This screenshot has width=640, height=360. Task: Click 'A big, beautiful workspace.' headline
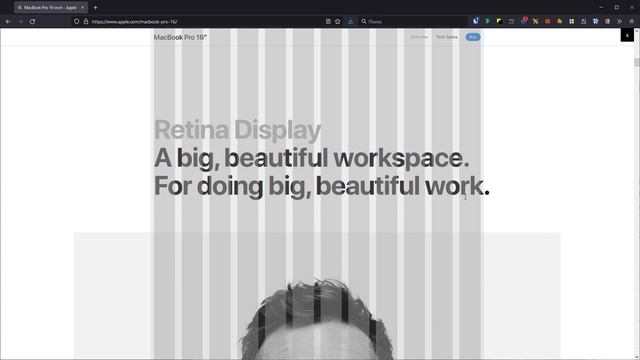[x=311, y=158]
